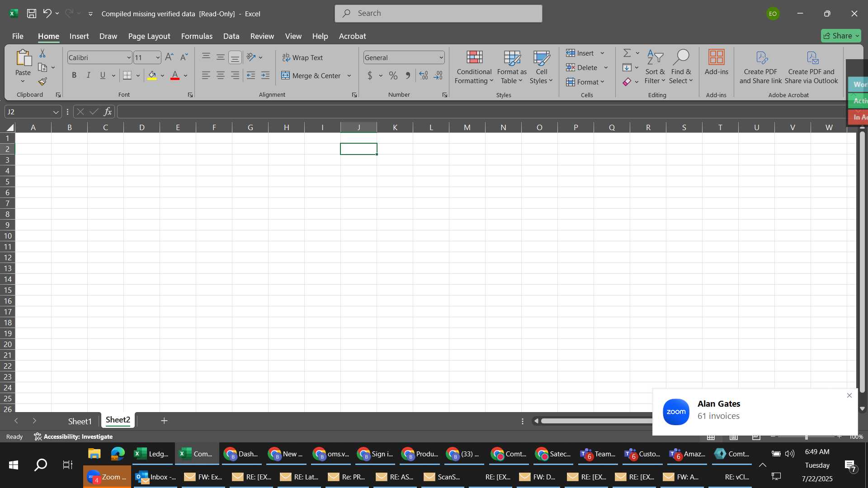Open Cell Styles gallery
Screen dimensions: 868x488
pos(541,67)
